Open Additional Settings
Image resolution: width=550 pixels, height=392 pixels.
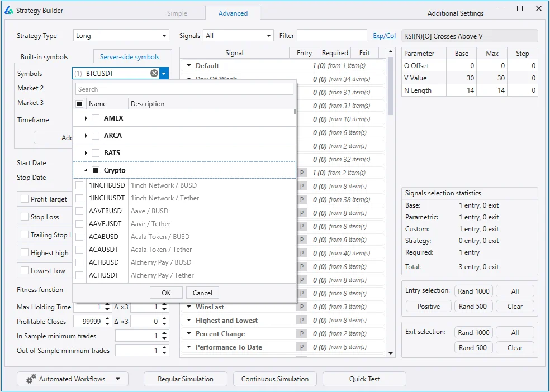(x=456, y=13)
